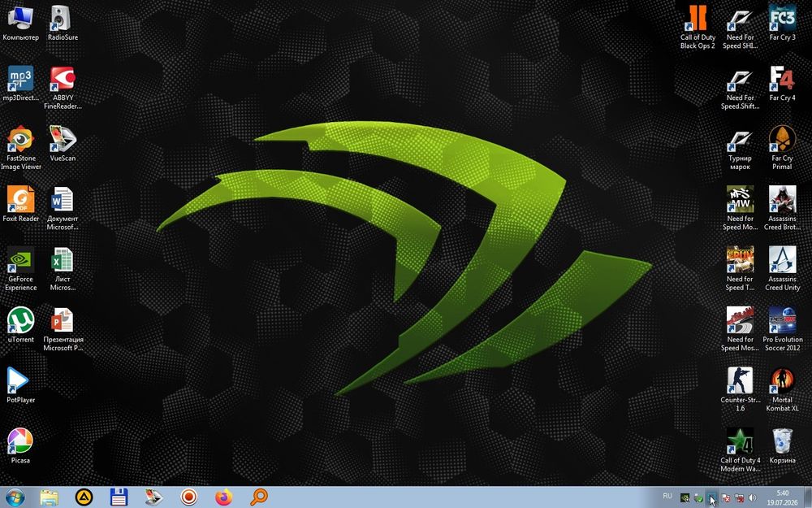Viewport: 812px width, 508px height.
Task: Select the Need For Speed SHI... shortcut
Action: coord(740,27)
